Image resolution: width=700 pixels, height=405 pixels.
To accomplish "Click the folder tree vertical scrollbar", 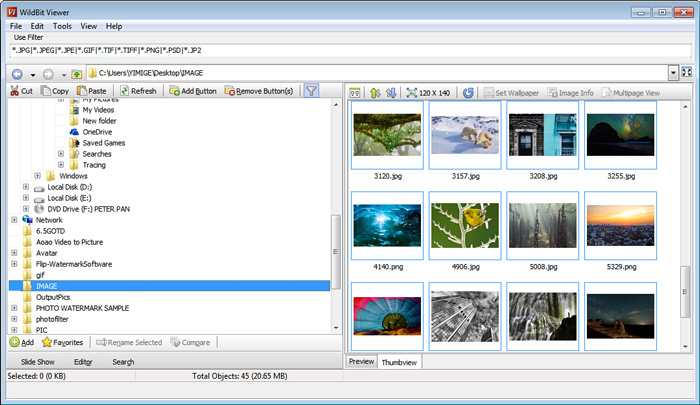I will 336,251.
